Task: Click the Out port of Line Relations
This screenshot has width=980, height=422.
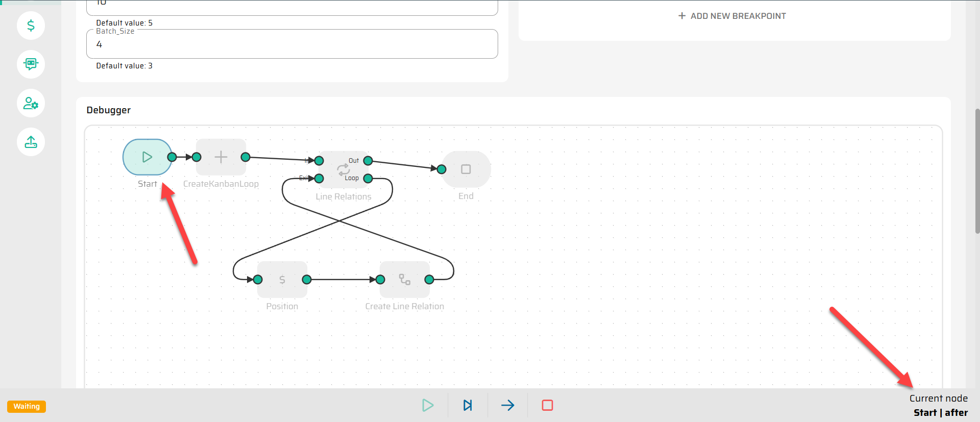Action: tap(368, 161)
